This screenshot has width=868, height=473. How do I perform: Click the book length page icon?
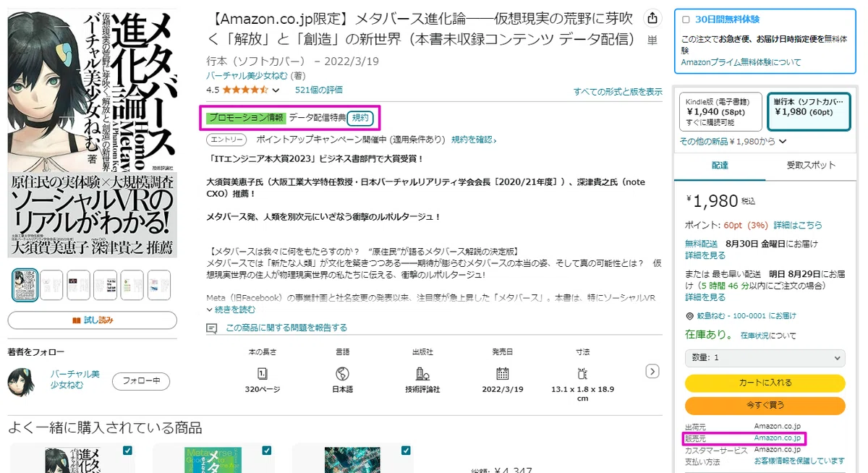262,373
